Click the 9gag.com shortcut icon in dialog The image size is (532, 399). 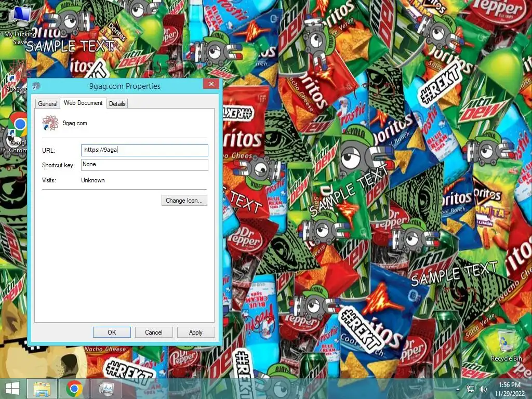pyautogui.click(x=50, y=123)
